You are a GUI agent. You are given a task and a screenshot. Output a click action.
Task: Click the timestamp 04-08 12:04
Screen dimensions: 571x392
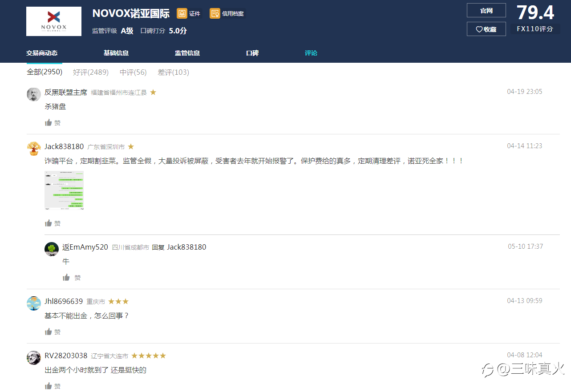tap(525, 355)
